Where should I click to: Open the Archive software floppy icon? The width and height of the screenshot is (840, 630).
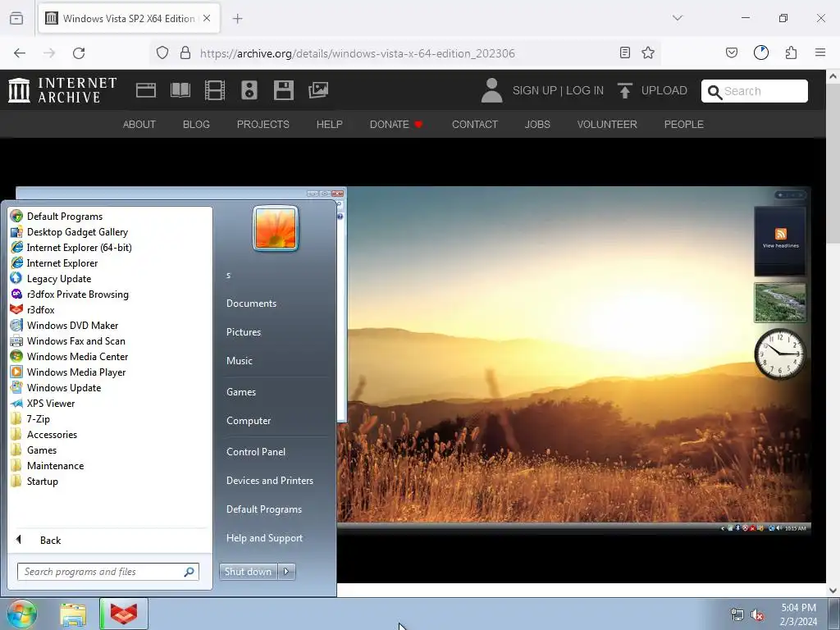[x=283, y=90]
